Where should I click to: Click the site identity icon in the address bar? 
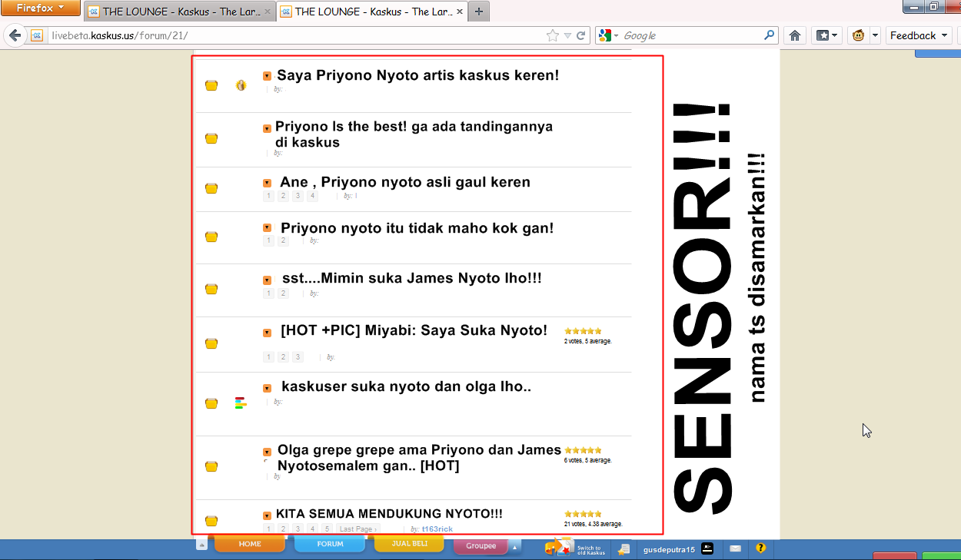click(37, 35)
